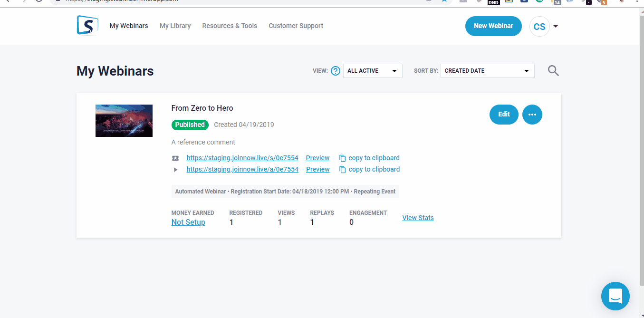The image size is (644, 318).
Task: Click the REGISTERED count value
Action: 231,222
